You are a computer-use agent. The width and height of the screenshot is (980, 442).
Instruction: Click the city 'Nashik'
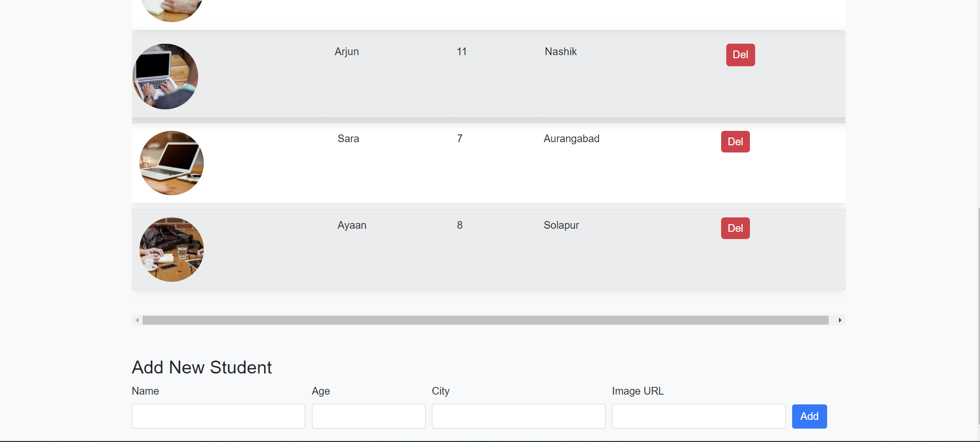coord(561,52)
